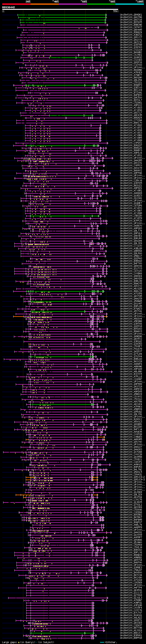Image resolution: width=146 pixels, height=644 pixels.
Task: Click the UniRef100_A5BMY8 label
Action: [x=131, y=409]
